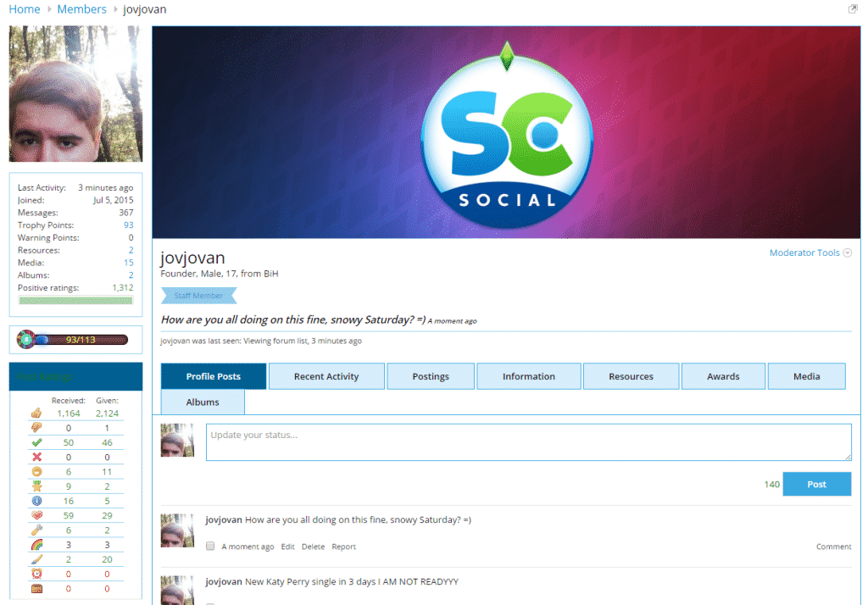Go to the Resources tab
The height and width of the screenshot is (605, 868).
click(631, 376)
